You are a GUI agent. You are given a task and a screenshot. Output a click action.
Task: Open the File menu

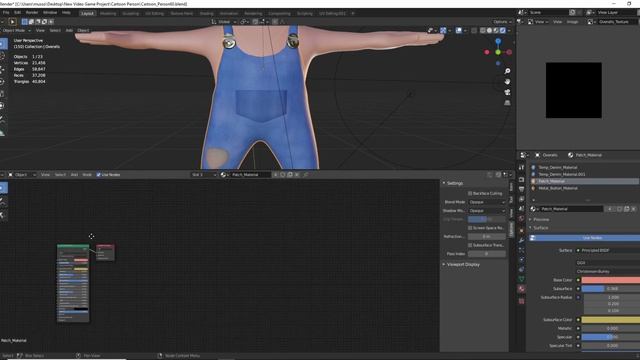pos(6,13)
